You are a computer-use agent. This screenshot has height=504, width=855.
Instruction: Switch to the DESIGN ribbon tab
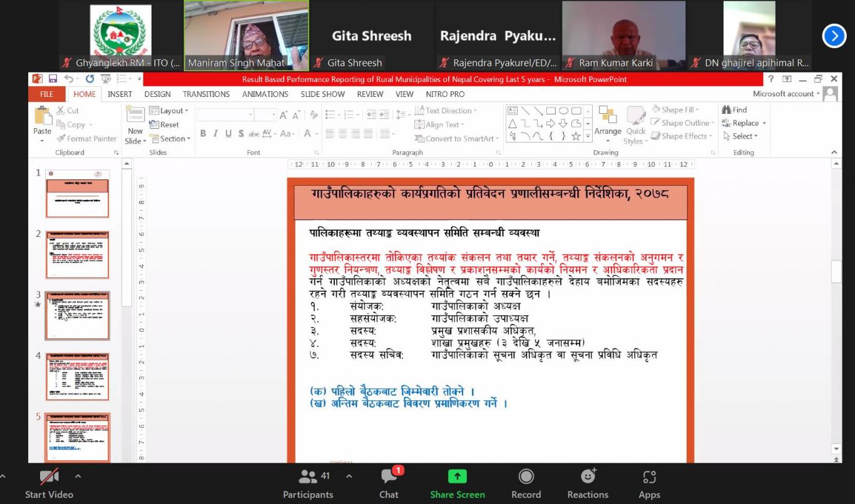[157, 94]
